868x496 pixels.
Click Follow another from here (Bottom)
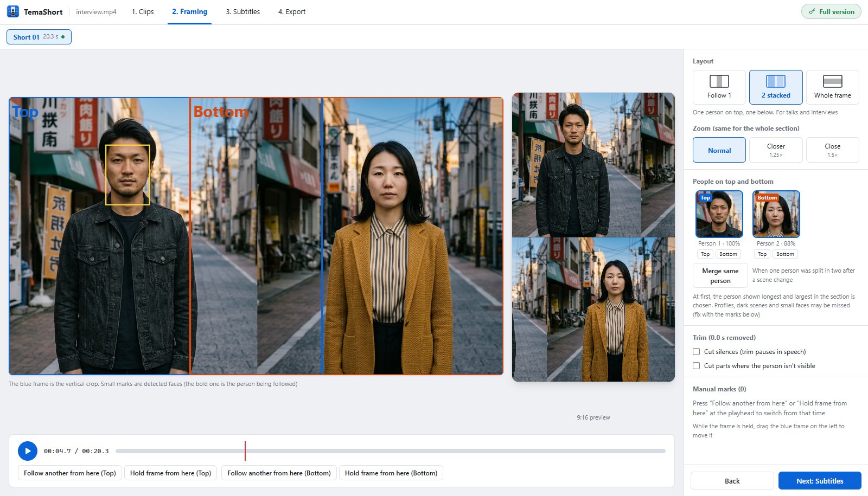(x=279, y=473)
